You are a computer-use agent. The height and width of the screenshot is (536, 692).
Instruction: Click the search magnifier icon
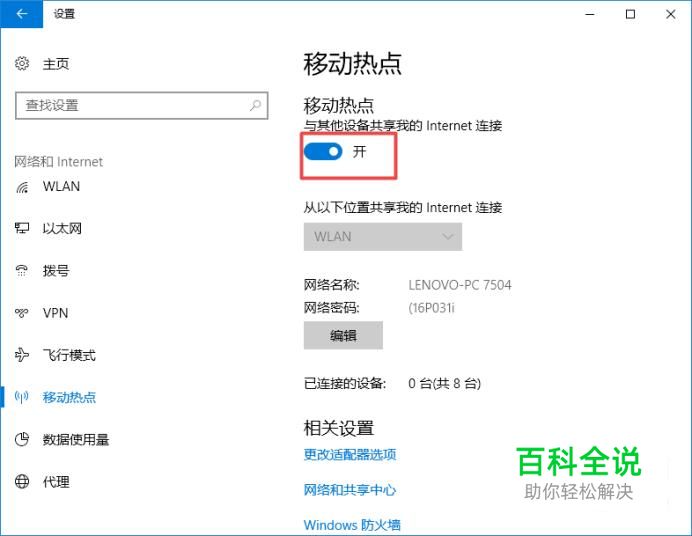tap(255, 105)
